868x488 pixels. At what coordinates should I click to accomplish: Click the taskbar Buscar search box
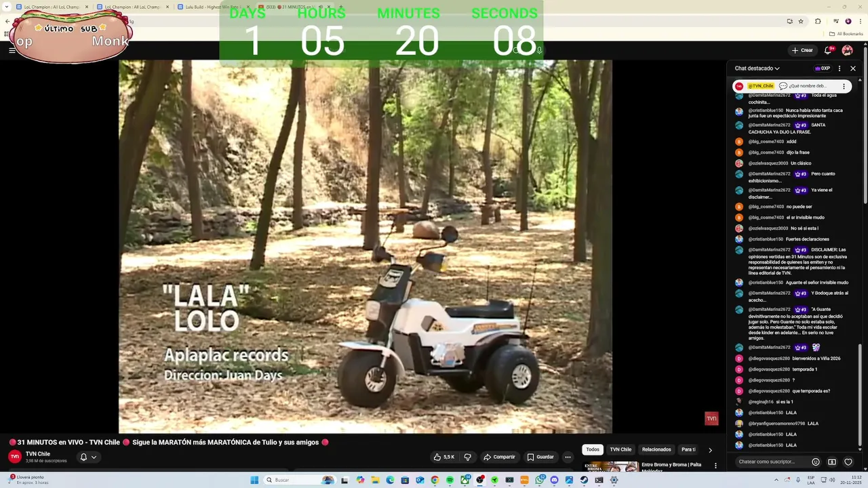pyautogui.click(x=299, y=480)
